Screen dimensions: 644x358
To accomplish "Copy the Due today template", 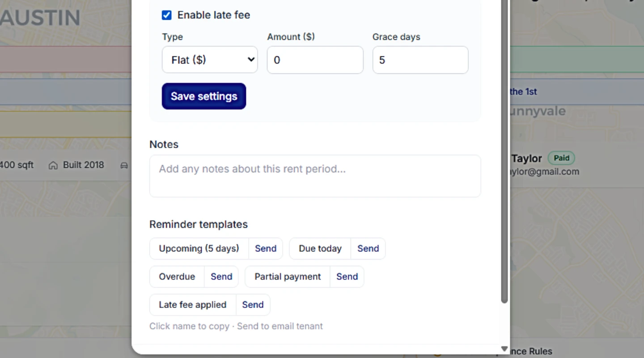I will click(x=320, y=248).
